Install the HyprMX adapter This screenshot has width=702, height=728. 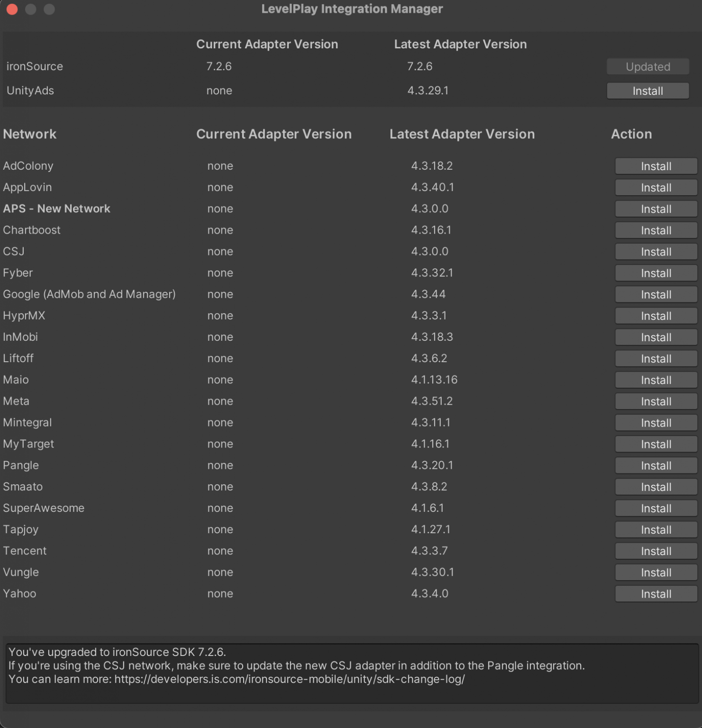click(656, 315)
